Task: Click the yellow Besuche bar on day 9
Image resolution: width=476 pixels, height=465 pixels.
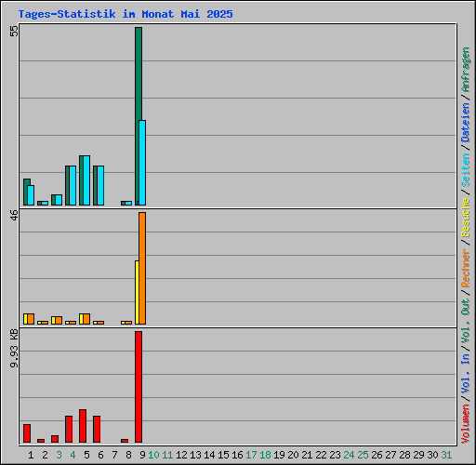Action: [137, 293]
